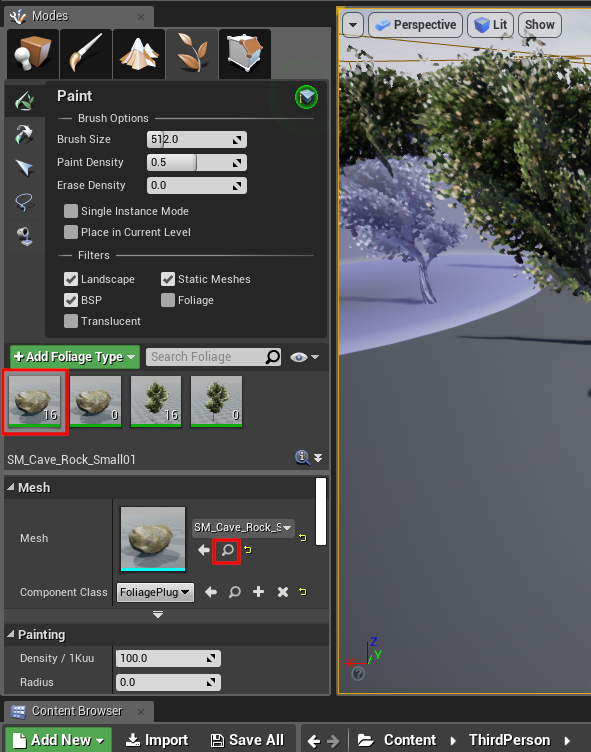Collapse the Painting section
Screen dimensions: 591x752
[11, 634]
